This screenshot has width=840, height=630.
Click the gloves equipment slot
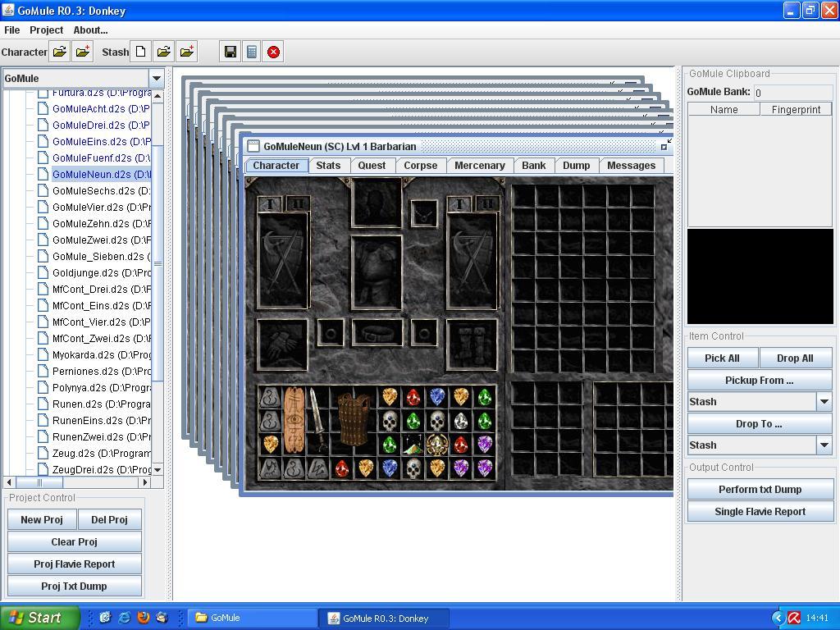(282, 345)
